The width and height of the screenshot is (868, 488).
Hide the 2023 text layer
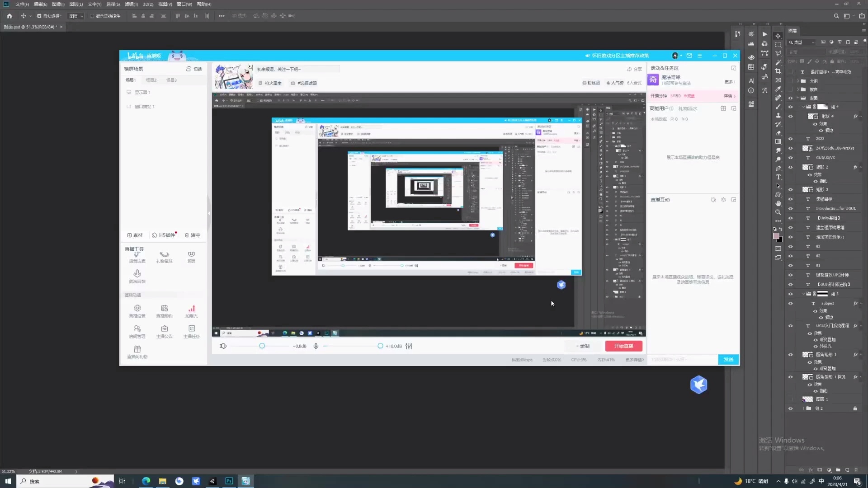(x=791, y=139)
